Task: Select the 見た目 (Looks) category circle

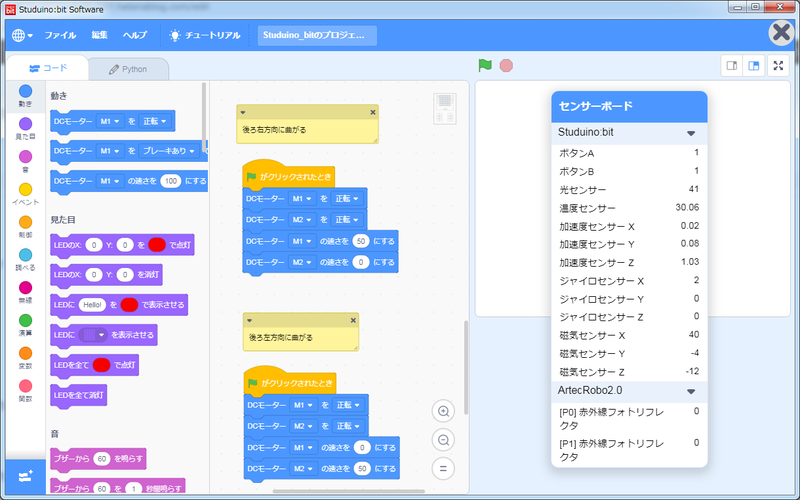Action: coord(25,124)
